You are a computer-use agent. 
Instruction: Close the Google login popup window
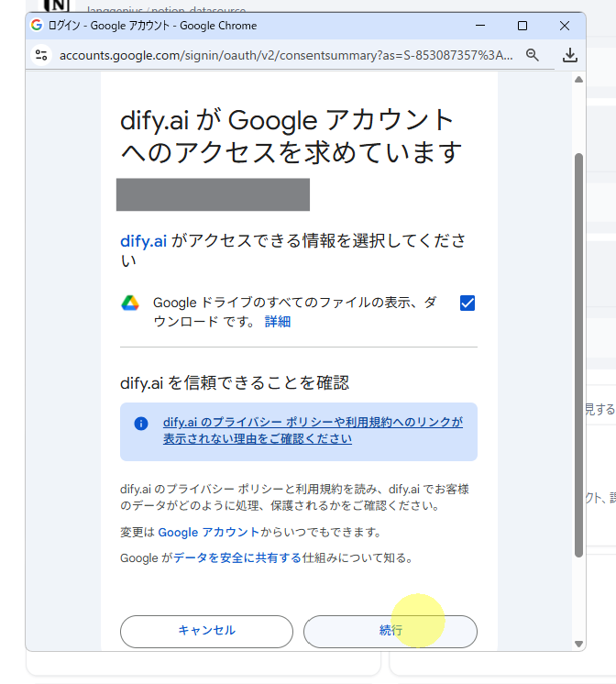point(565,26)
